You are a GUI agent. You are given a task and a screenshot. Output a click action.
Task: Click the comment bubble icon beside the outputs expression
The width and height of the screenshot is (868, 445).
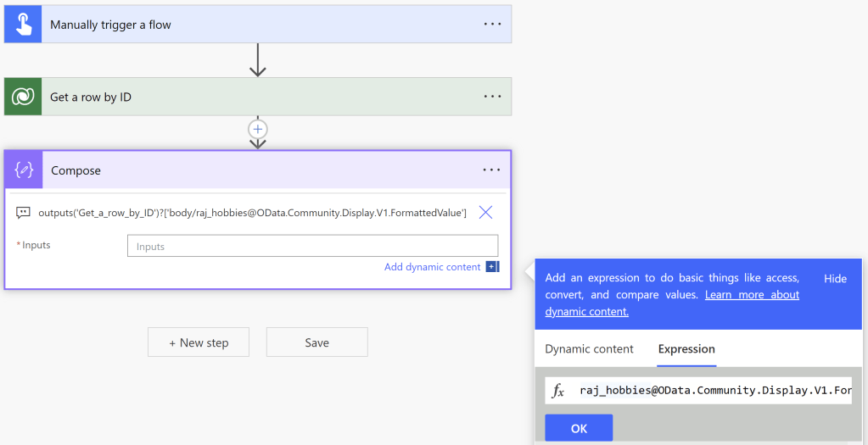[24, 213]
